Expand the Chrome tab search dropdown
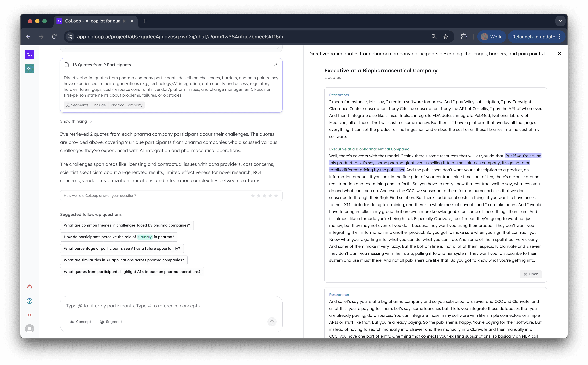Viewport: 588px width, 365px height. (560, 21)
